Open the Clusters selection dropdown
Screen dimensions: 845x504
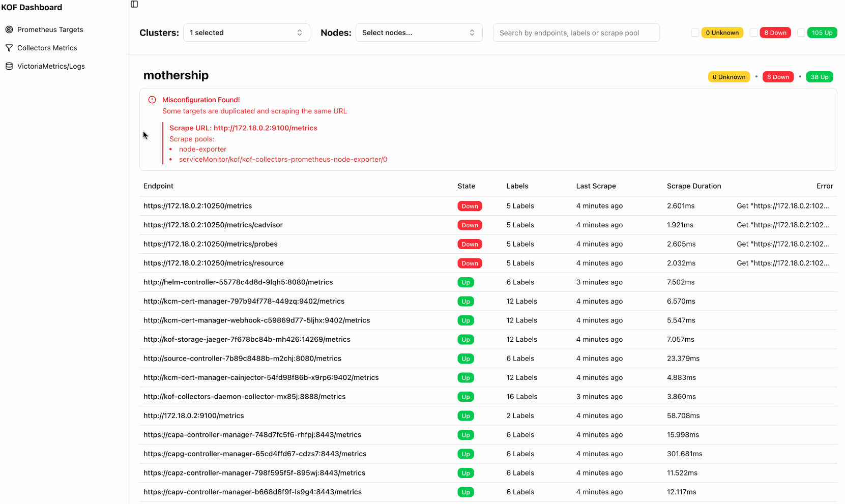(x=246, y=32)
